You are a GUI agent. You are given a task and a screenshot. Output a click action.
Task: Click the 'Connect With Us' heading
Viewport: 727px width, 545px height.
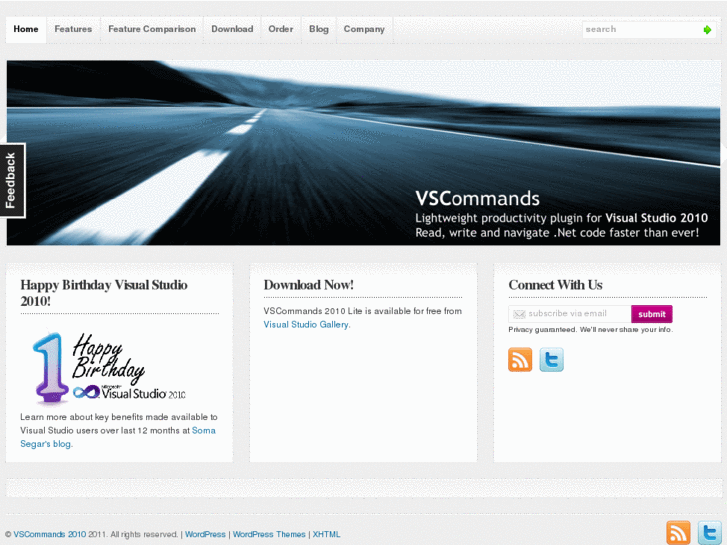(x=555, y=285)
